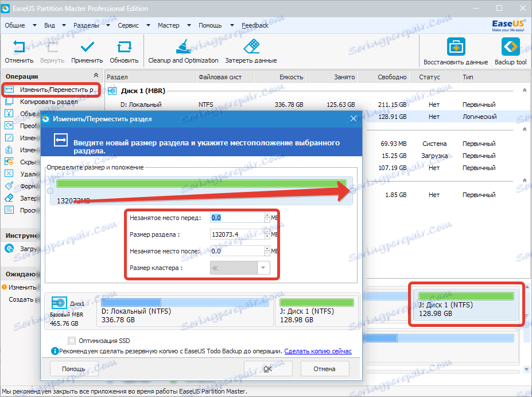Toggle the Оптимизация SSD checkbox
532x397 pixels.
pyautogui.click(x=71, y=341)
